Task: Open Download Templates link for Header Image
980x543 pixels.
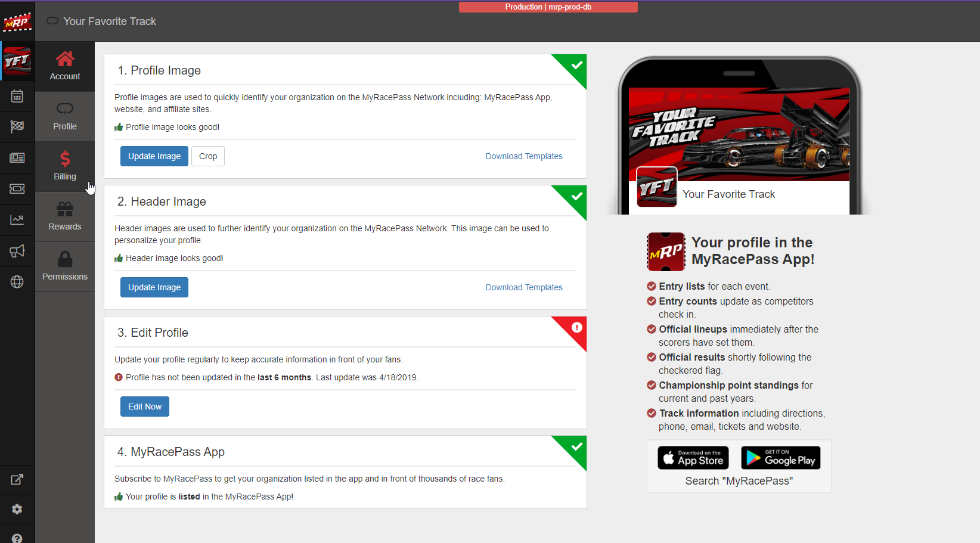Action: pyautogui.click(x=523, y=287)
